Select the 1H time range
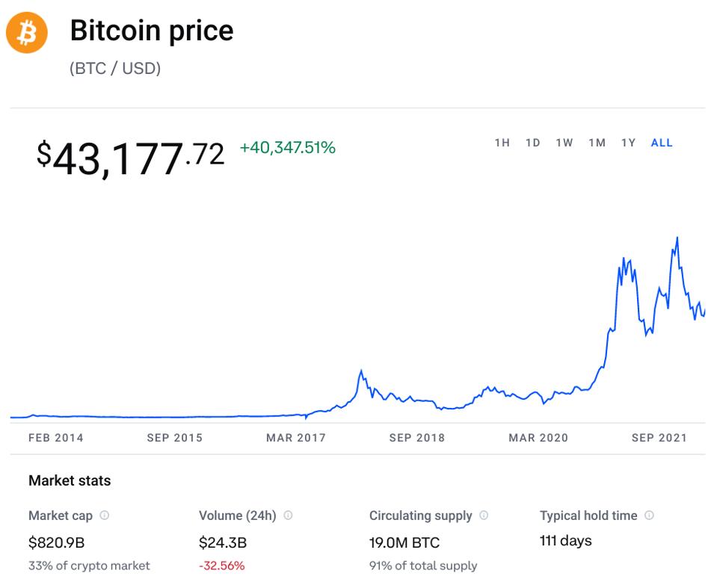Viewport: 717px width, 588px height. (x=502, y=143)
